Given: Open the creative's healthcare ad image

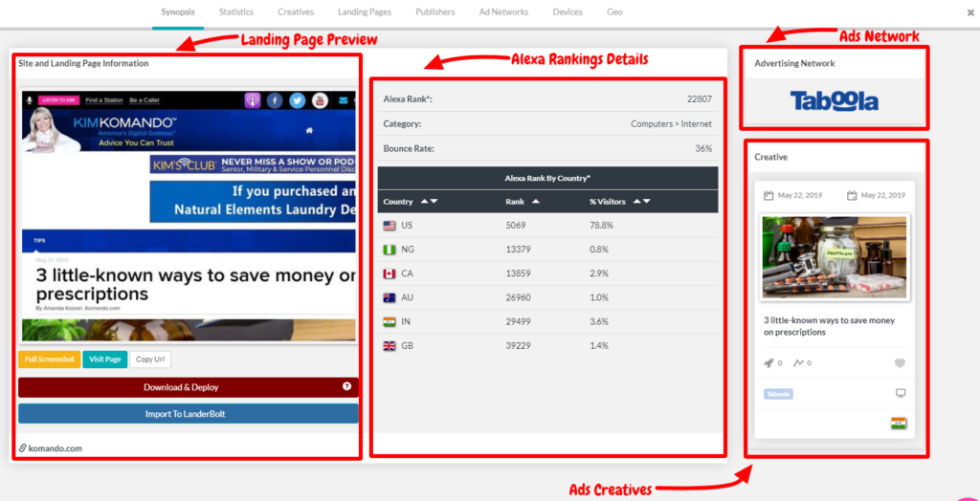Looking at the screenshot, I should click(835, 258).
